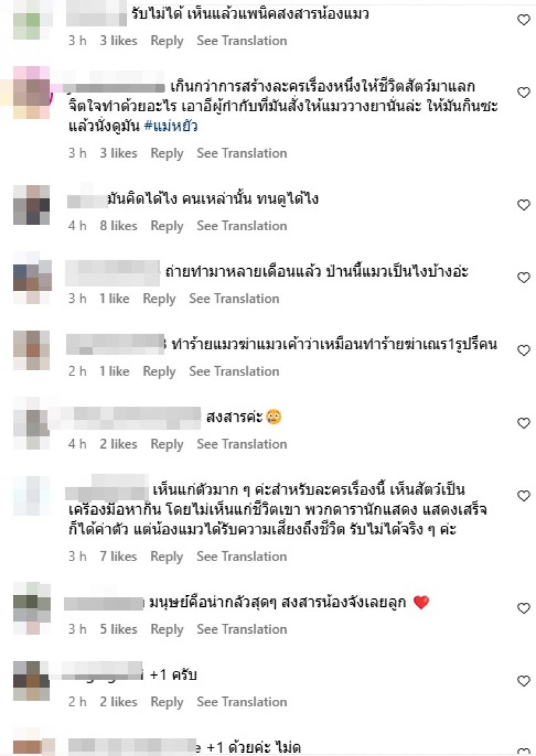
Task: Reply to the 8 likes comment
Action: pyautogui.click(x=167, y=226)
